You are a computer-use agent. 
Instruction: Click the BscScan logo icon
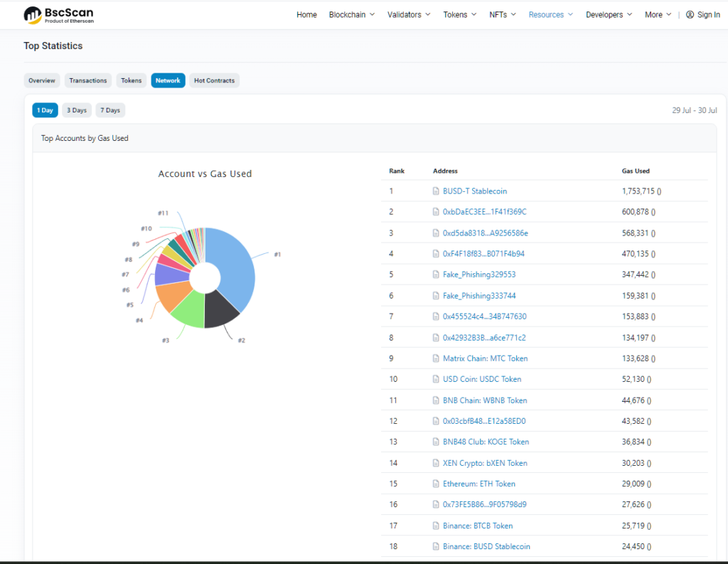[x=33, y=14]
